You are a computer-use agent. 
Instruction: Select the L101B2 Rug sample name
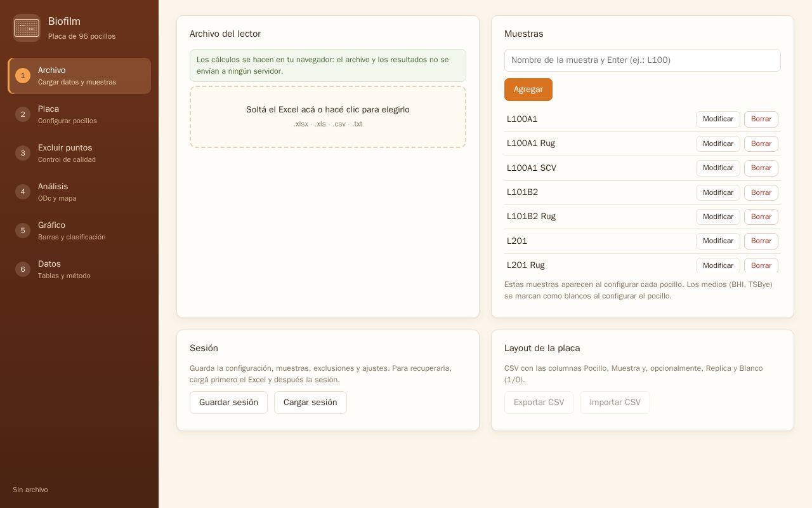pyautogui.click(x=531, y=217)
